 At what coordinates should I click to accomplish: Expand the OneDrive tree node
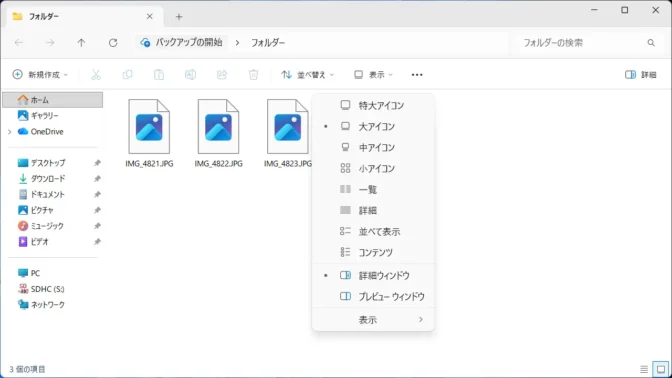click(9, 132)
